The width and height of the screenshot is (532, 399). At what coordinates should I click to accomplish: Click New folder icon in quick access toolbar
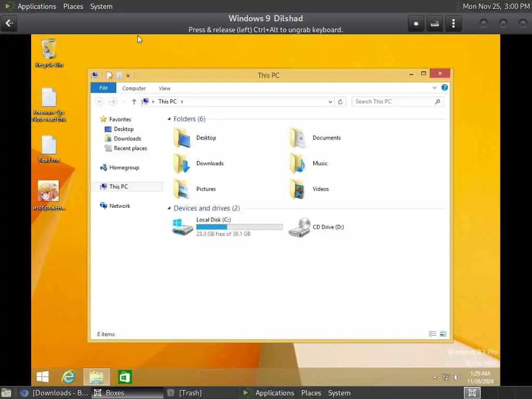click(x=119, y=75)
